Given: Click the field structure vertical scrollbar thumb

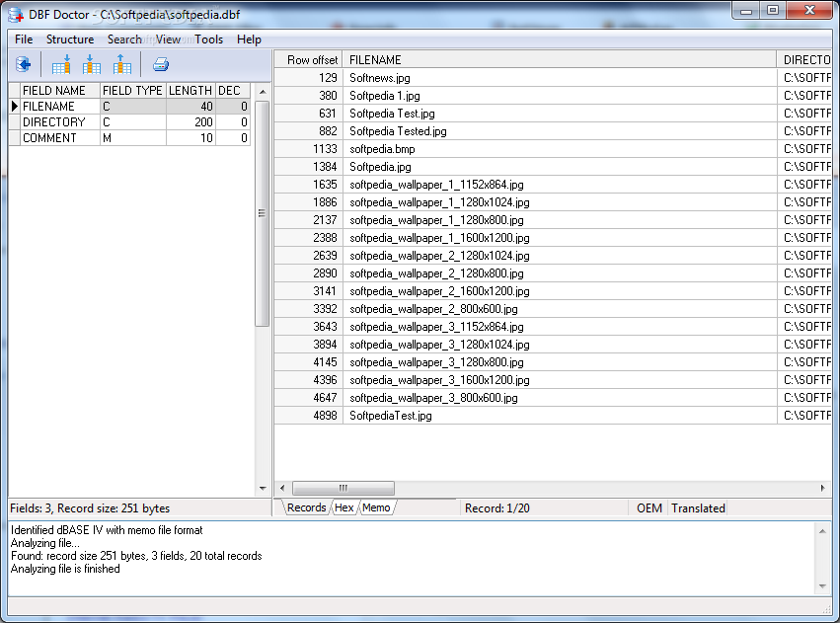Looking at the screenshot, I should pos(262,213).
